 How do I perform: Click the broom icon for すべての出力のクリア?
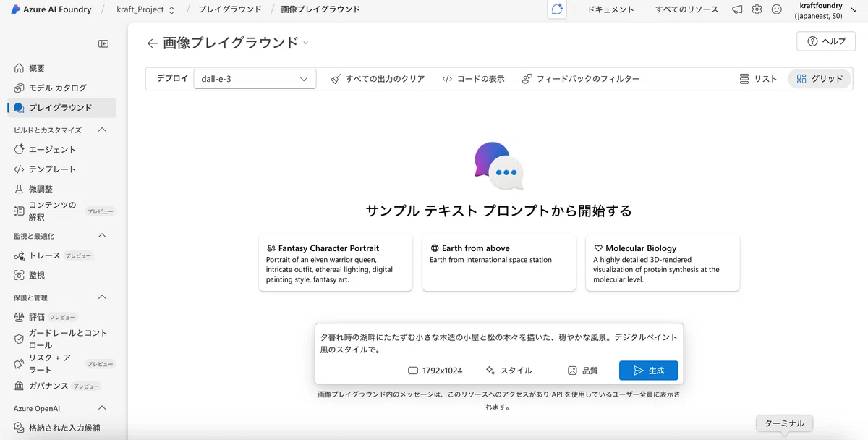336,79
